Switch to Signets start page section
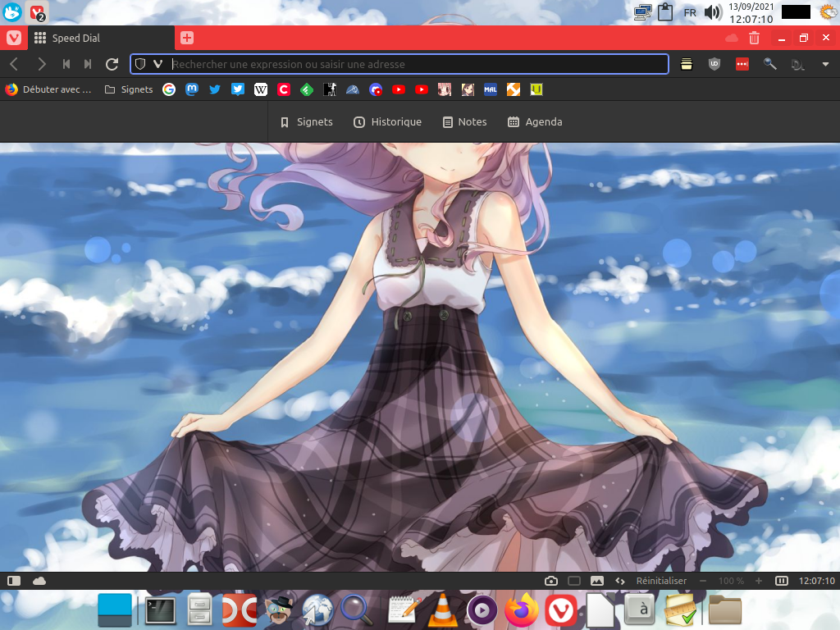This screenshot has width=840, height=630. pos(307,122)
